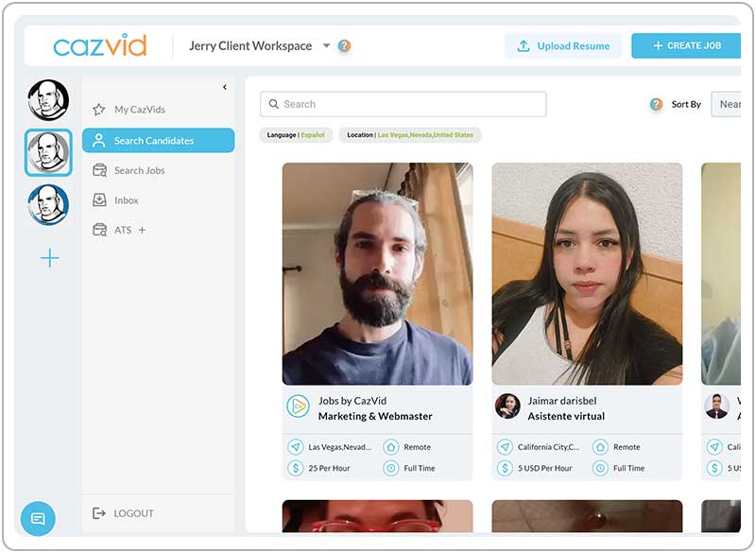Click the CazVid logo
The image size is (756, 552).
tap(100, 45)
